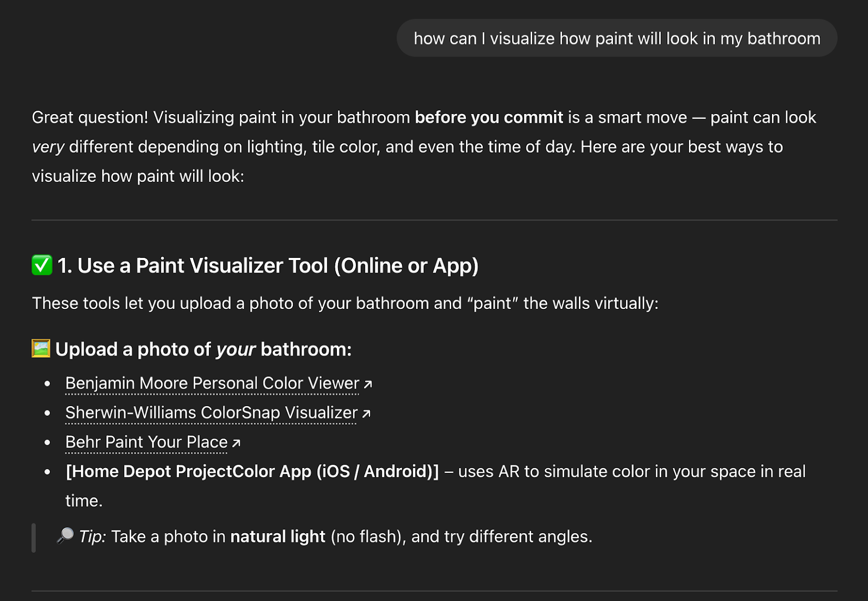Click the bold phrase "before you commit"
Screen dimensions: 868x601
[x=488, y=117]
